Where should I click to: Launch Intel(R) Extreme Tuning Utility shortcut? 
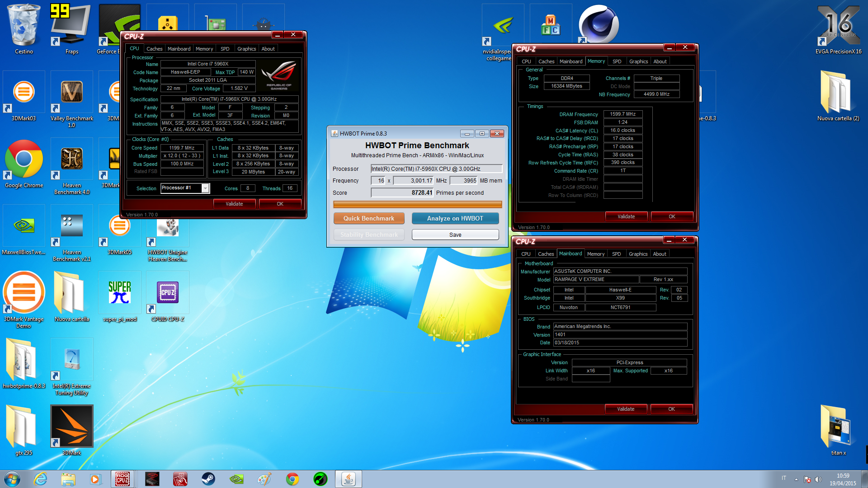tap(71, 367)
